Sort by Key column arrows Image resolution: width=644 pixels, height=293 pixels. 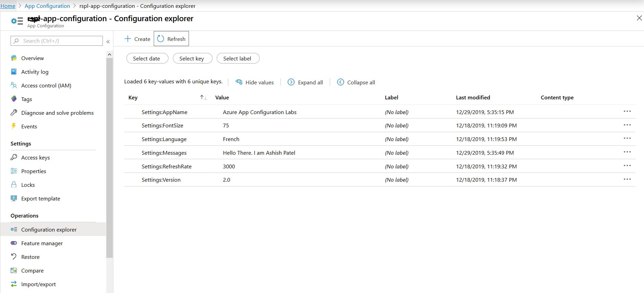(x=203, y=98)
